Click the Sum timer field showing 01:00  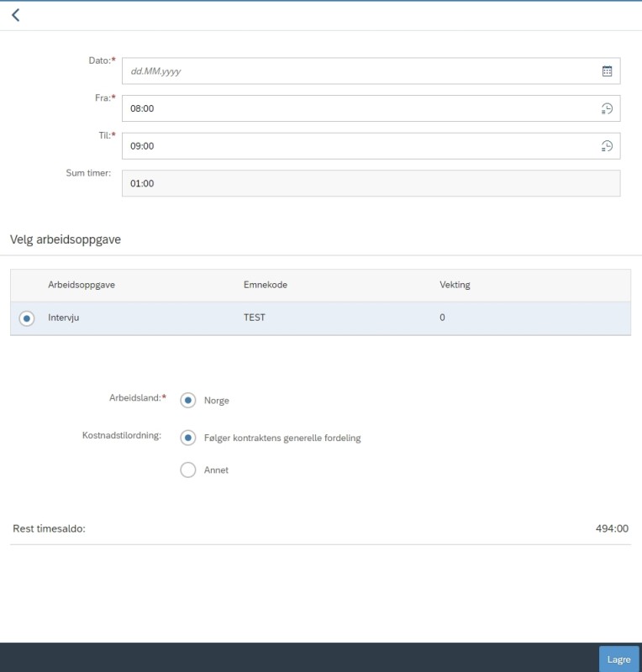(371, 183)
